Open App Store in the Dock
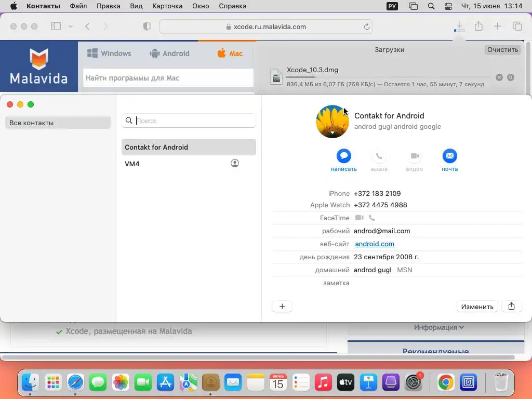The height and width of the screenshot is (399, 532). [x=166, y=383]
